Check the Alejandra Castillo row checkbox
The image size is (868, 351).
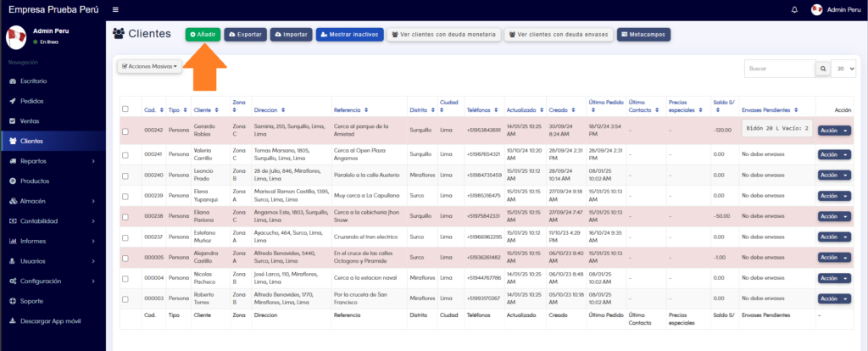(125, 258)
